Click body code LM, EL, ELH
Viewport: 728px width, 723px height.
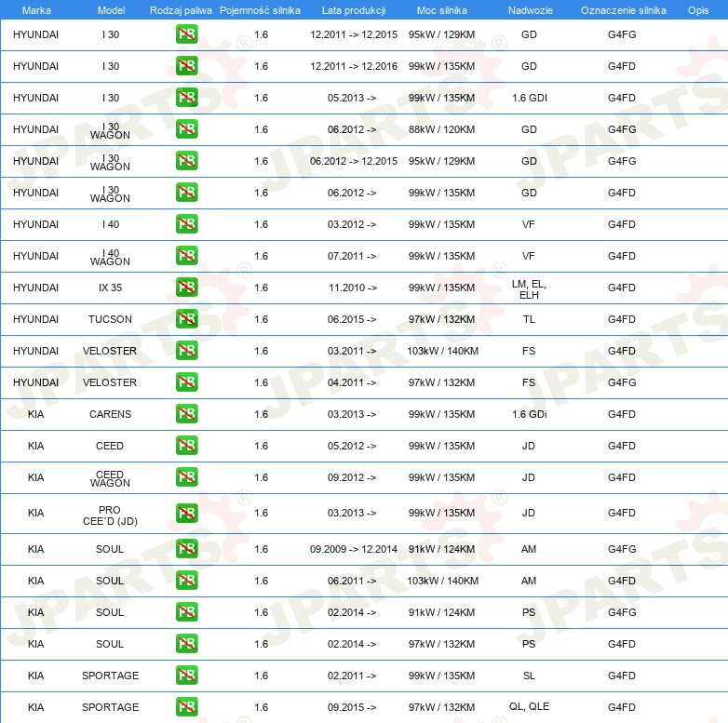click(529, 289)
